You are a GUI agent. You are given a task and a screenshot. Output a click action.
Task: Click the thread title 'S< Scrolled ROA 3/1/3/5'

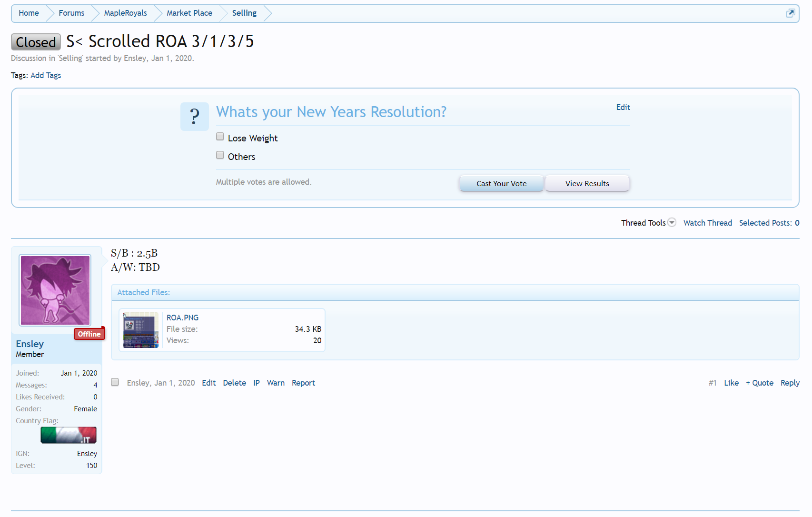[160, 41]
